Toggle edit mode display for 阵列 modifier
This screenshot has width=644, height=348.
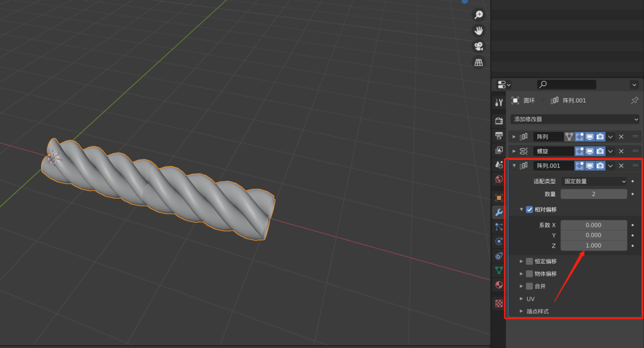click(580, 137)
